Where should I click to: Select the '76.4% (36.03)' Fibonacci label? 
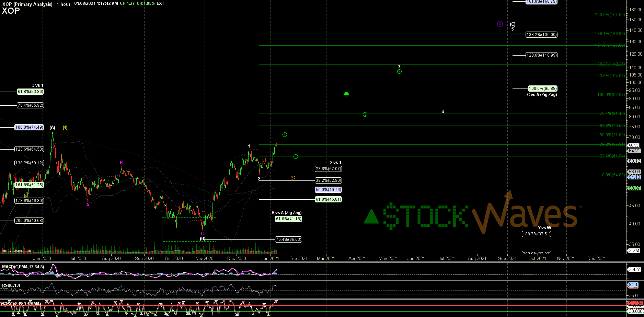coord(289,239)
